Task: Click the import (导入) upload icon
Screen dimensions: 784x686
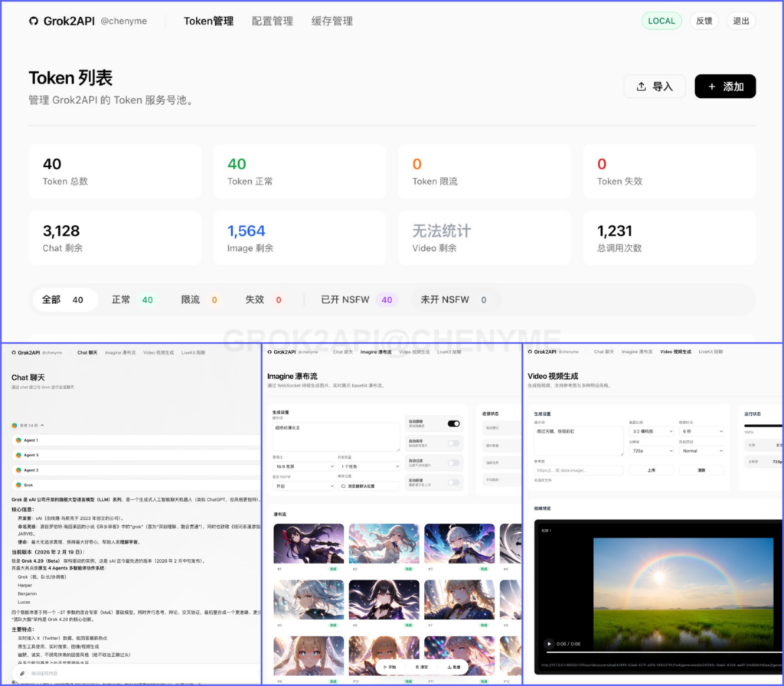Action: [x=642, y=87]
